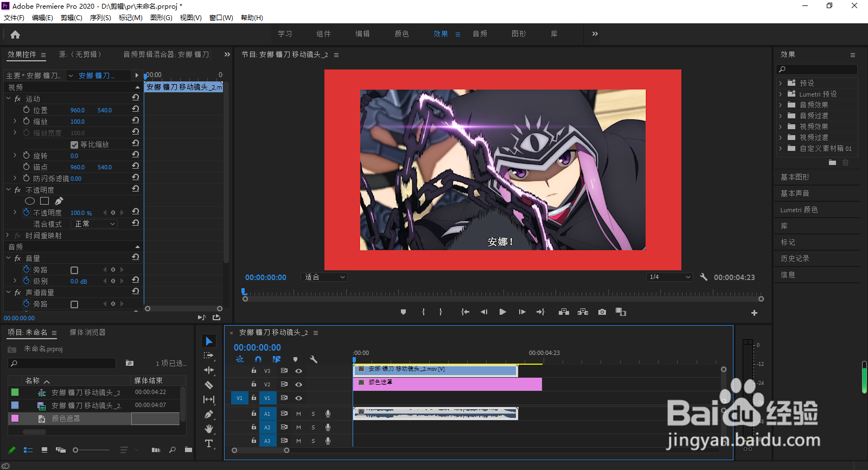Screen dimensions: 868x470
Task: Click New Bin icon in project panel
Action: pyautogui.click(x=188, y=450)
